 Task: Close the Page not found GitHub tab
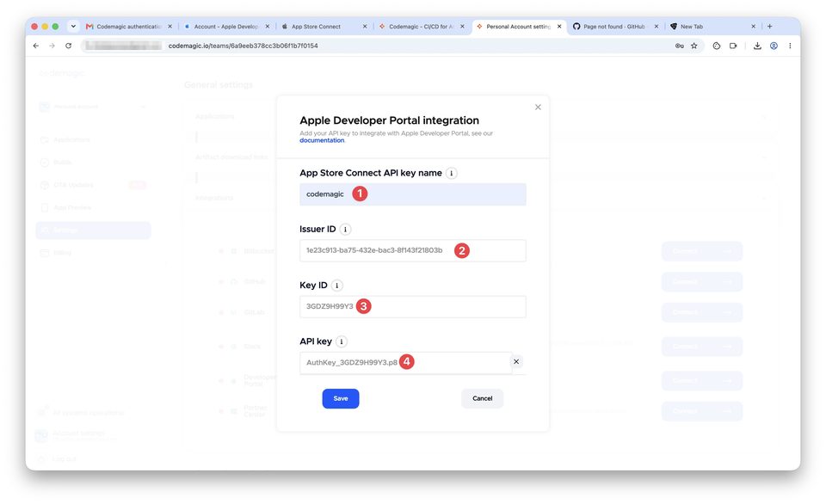click(x=656, y=27)
